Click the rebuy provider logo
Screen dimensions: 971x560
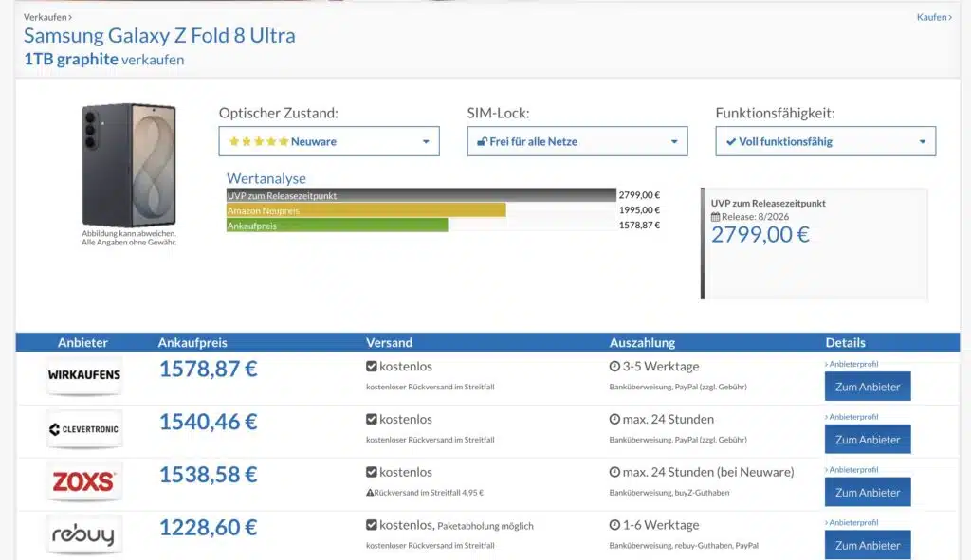84,534
